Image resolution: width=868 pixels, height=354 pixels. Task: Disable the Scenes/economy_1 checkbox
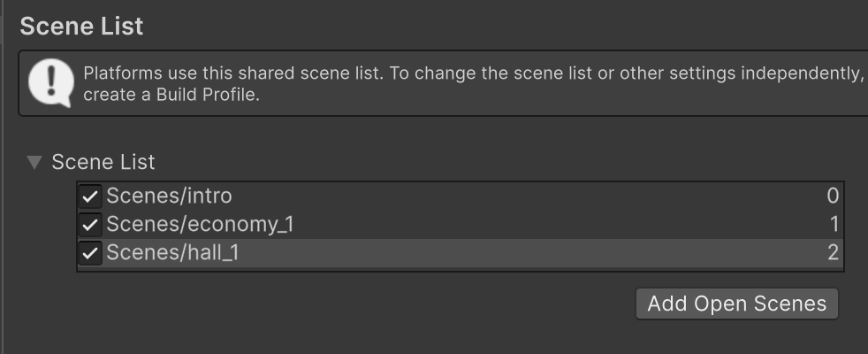coord(90,225)
